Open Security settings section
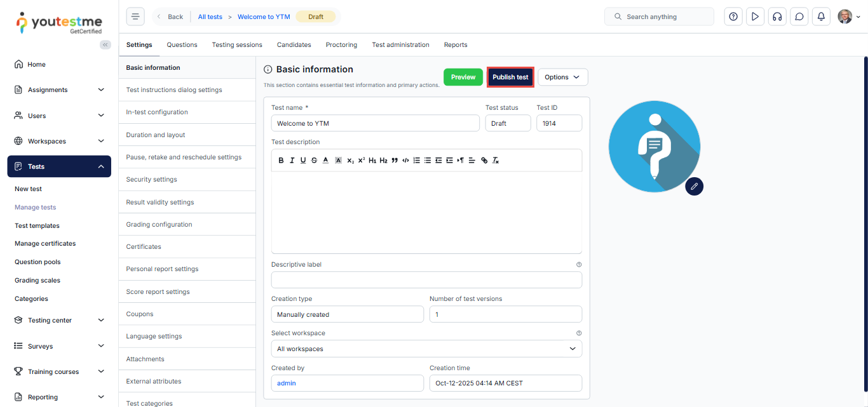Screen dimensions: 868x407 click(151, 179)
